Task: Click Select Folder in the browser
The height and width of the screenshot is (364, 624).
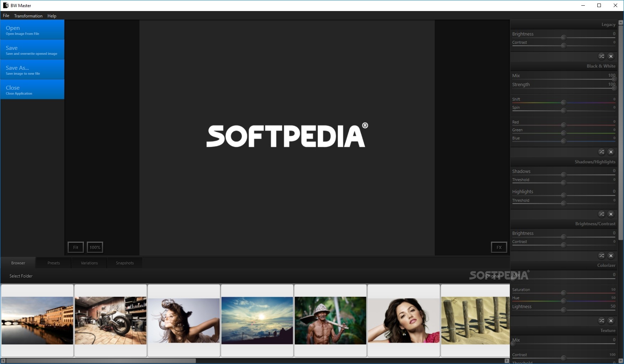Action: pyautogui.click(x=21, y=276)
